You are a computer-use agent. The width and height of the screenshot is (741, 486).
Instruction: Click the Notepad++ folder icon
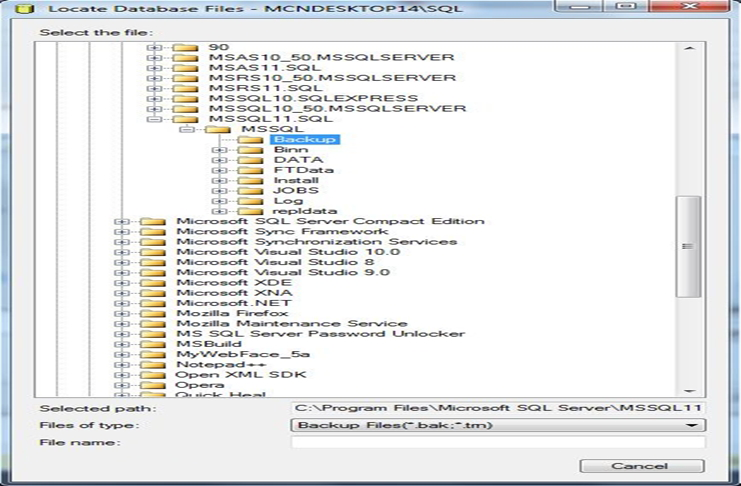[x=152, y=365]
